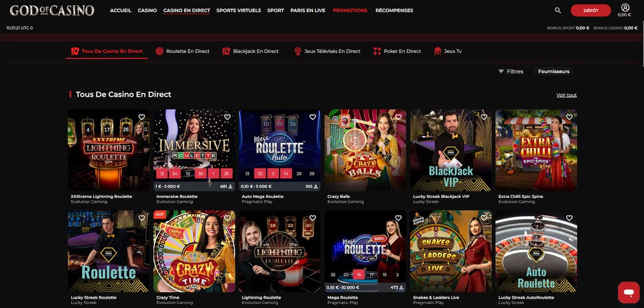
Task: Favorite Lucky Streak Blackjack VIP heart
Action: click(484, 117)
